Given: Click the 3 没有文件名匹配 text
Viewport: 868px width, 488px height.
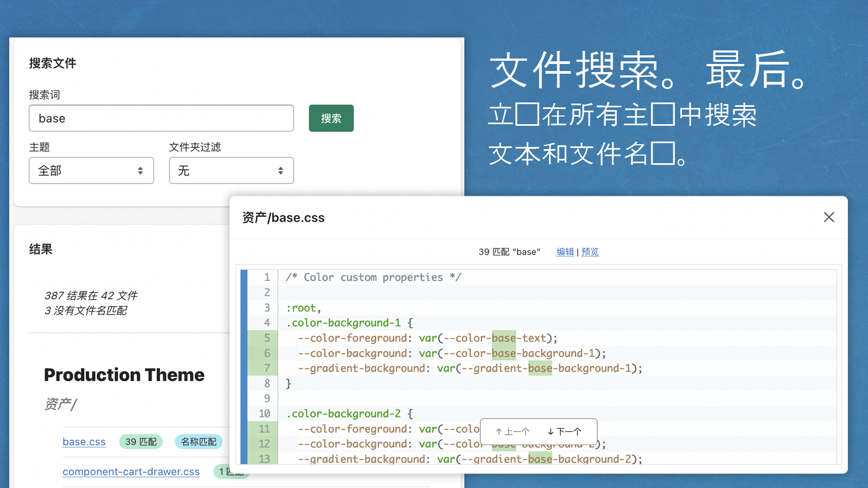Looking at the screenshot, I should [x=86, y=311].
